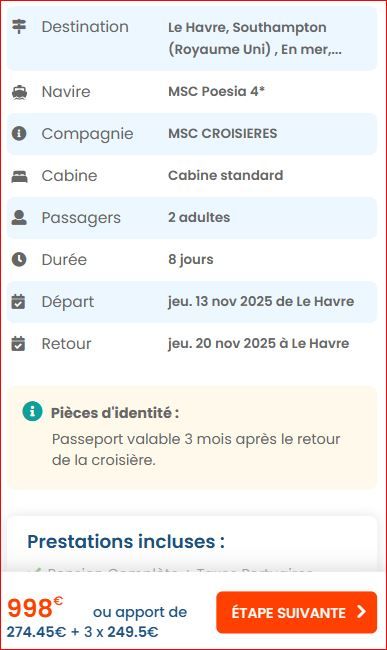Click the ship icon beside Navire
Screen dimensions: 387x650
pyautogui.click(x=19, y=92)
